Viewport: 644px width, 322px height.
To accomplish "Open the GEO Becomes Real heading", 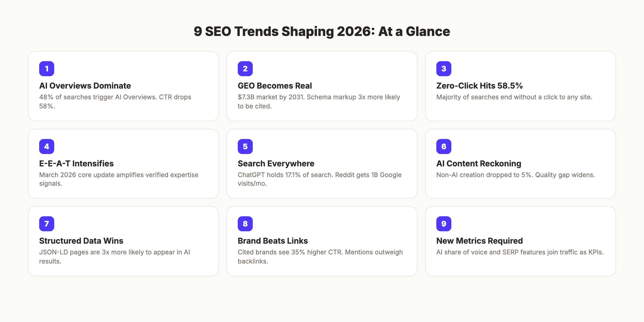I will click(275, 86).
